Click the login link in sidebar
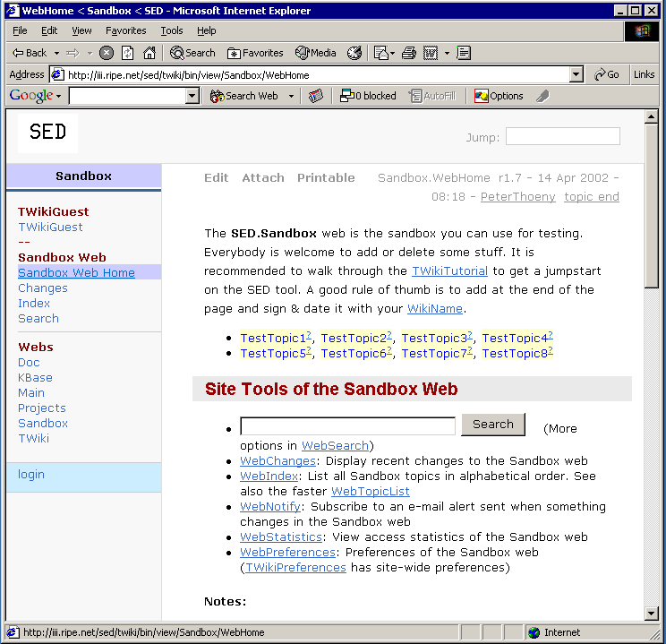 (x=31, y=475)
